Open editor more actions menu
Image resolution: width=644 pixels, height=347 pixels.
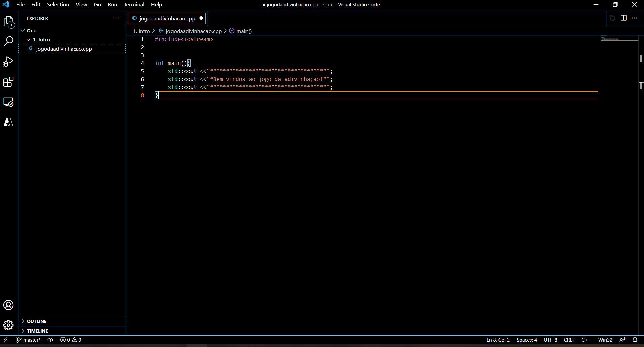tap(634, 18)
